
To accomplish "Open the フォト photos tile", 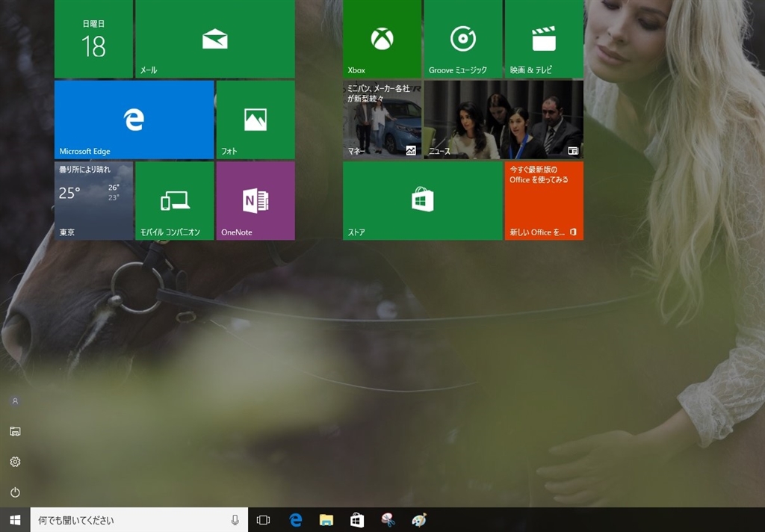I will [255, 120].
